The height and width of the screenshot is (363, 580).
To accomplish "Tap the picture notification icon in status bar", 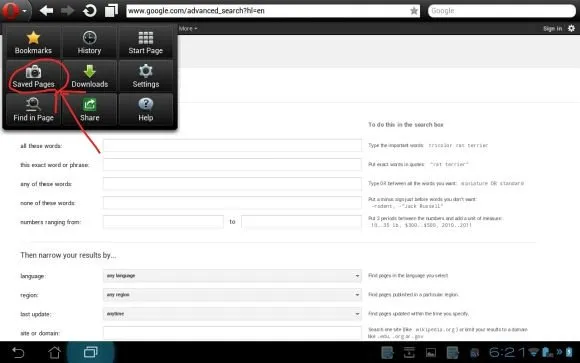I will tap(431, 353).
